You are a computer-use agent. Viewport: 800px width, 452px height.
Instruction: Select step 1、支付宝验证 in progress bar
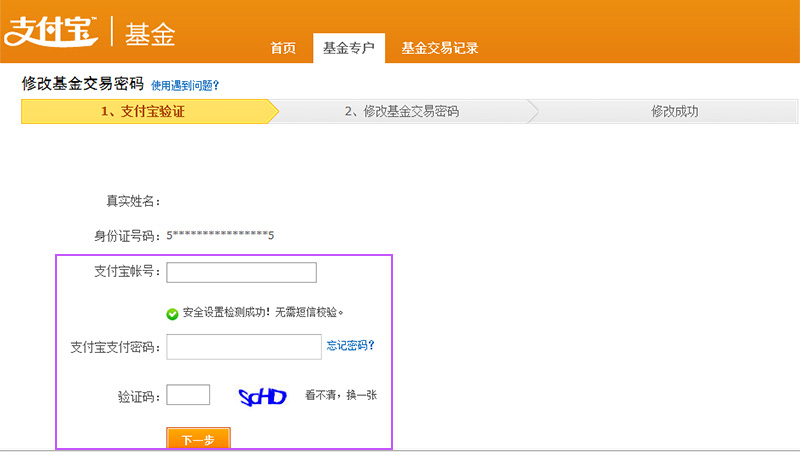tap(142, 112)
